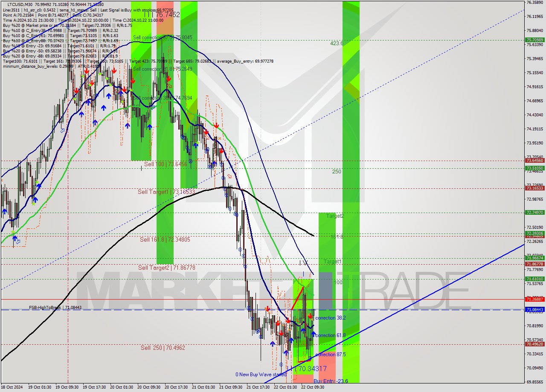This screenshot has width=546, height=392.
Task: Click the green 71.61010 price tag
Action: point(534,279)
